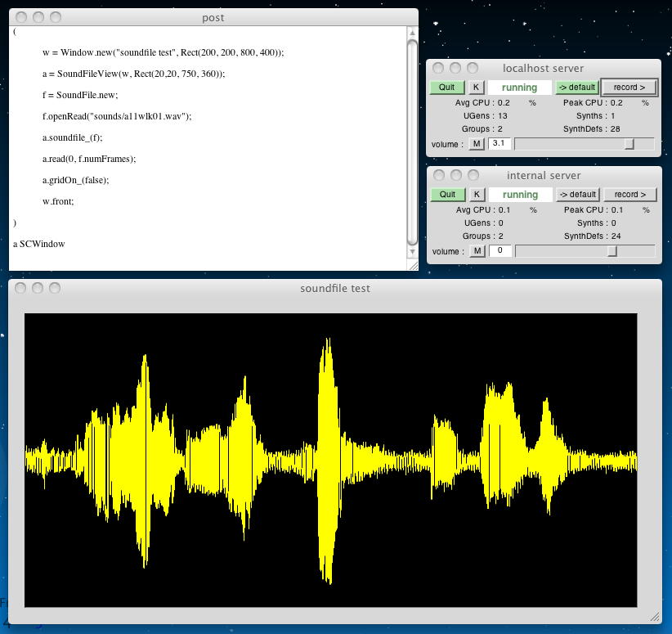
Task: Minimize the localhost server window
Action: [x=455, y=68]
